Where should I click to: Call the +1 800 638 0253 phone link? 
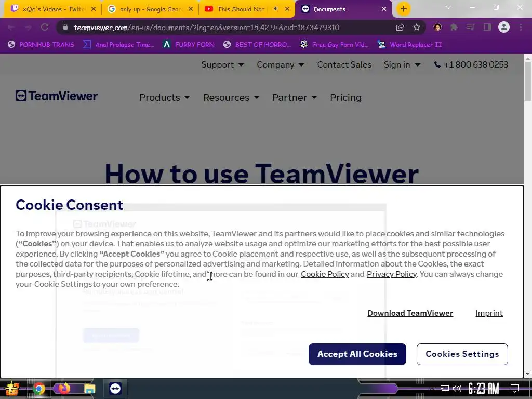pos(471,64)
